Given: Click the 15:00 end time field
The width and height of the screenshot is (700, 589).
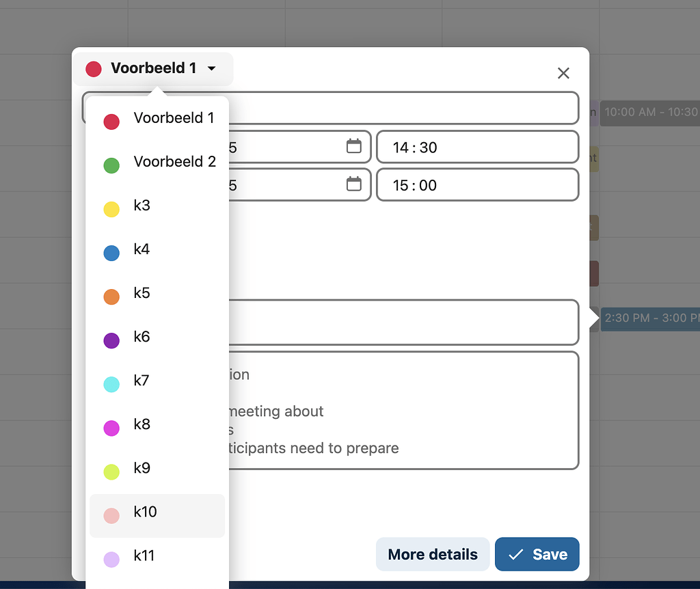Looking at the screenshot, I should (477, 184).
